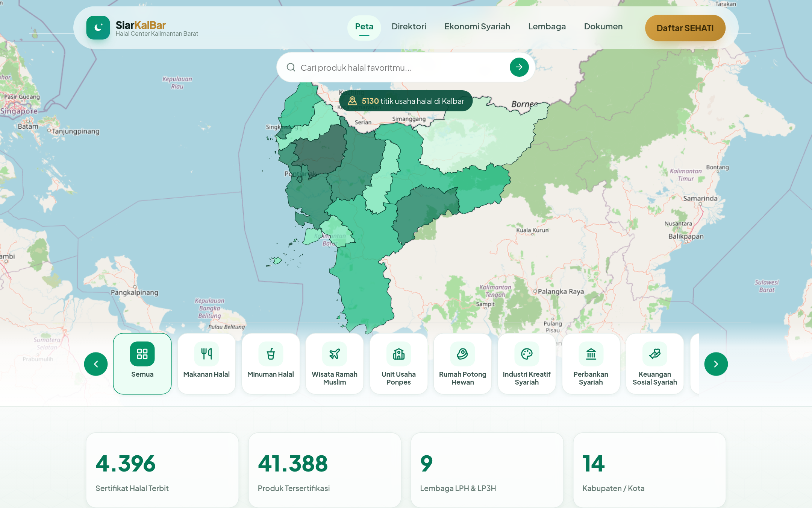This screenshot has width=812, height=508.
Task: Click the 4.396 figure
Action: click(126, 463)
